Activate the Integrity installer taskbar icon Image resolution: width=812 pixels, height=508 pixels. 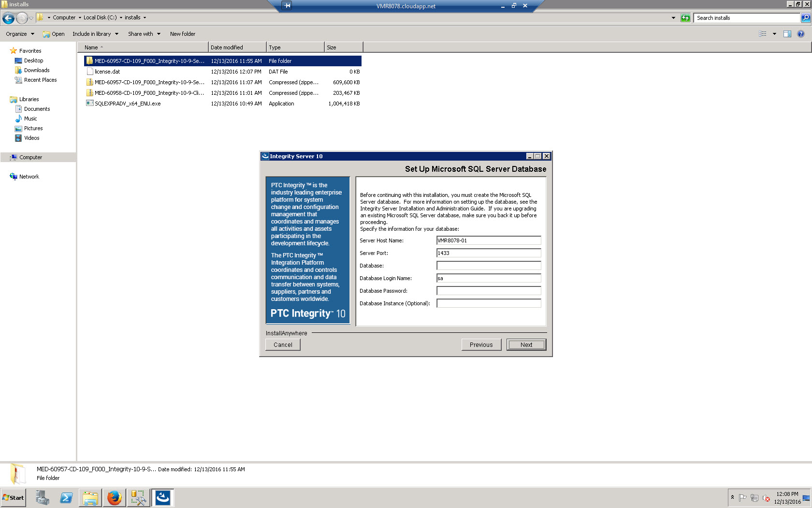tap(163, 497)
